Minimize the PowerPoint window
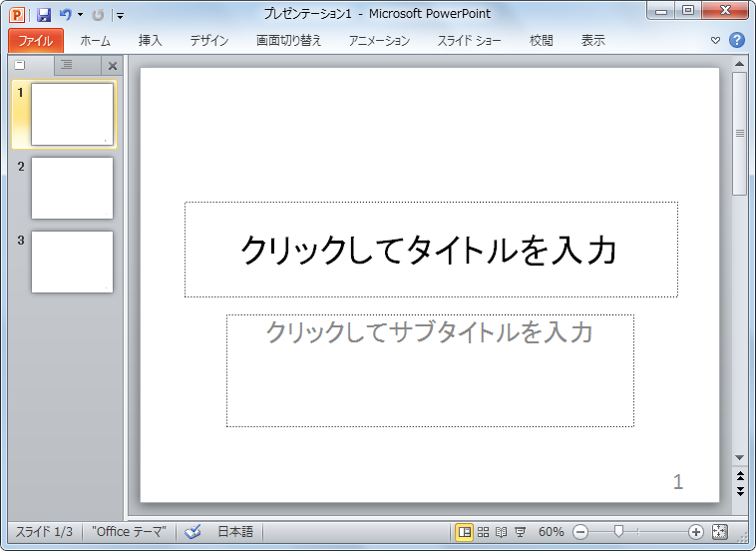 tap(661, 11)
